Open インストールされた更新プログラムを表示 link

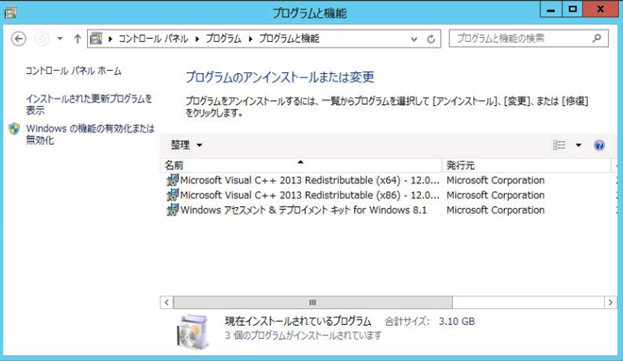(89, 104)
